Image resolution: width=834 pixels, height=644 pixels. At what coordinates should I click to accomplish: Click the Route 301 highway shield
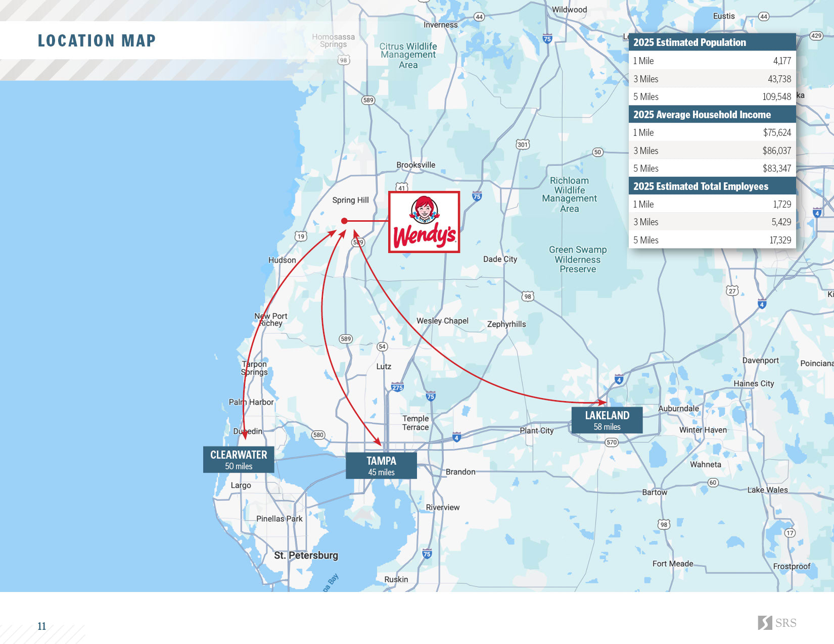522,144
